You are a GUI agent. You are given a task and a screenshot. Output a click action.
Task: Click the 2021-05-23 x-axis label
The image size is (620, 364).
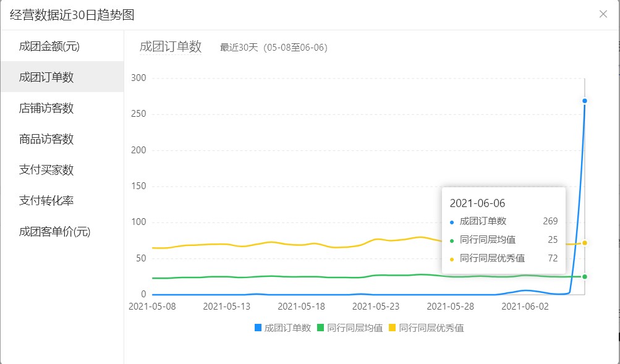376,306
